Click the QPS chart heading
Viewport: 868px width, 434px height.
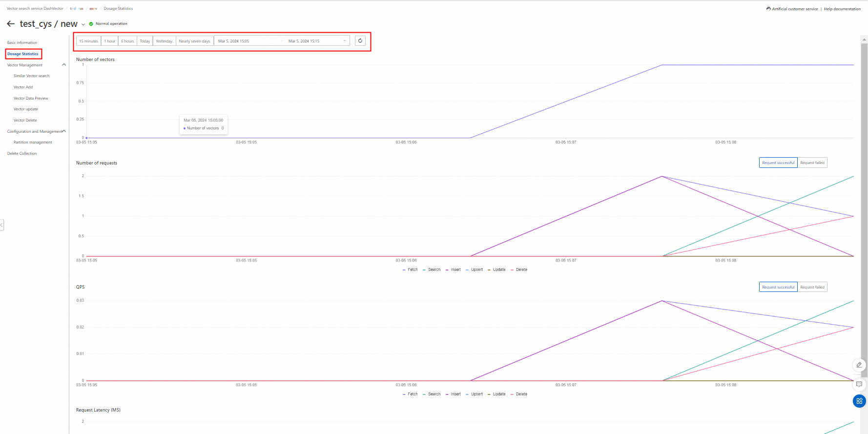tap(80, 287)
